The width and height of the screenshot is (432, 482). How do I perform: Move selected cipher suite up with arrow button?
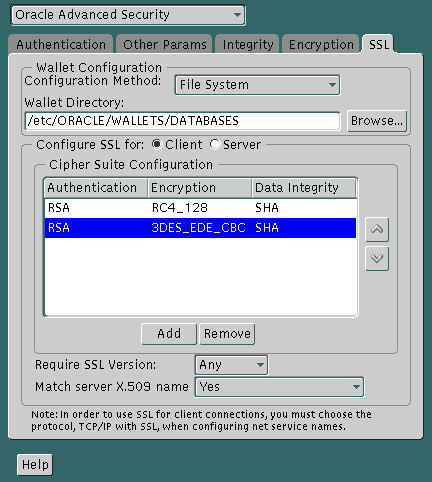click(x=377, y=229)
